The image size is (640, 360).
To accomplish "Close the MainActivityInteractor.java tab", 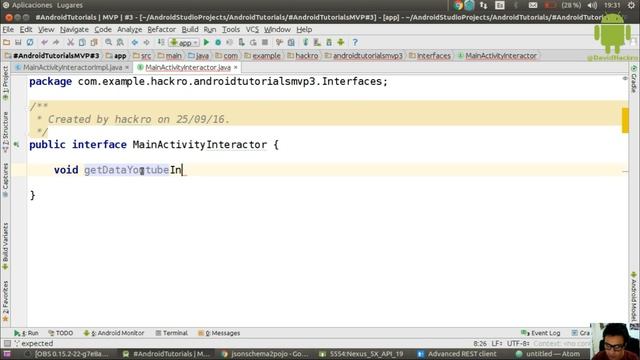I will tap(236, 67).
